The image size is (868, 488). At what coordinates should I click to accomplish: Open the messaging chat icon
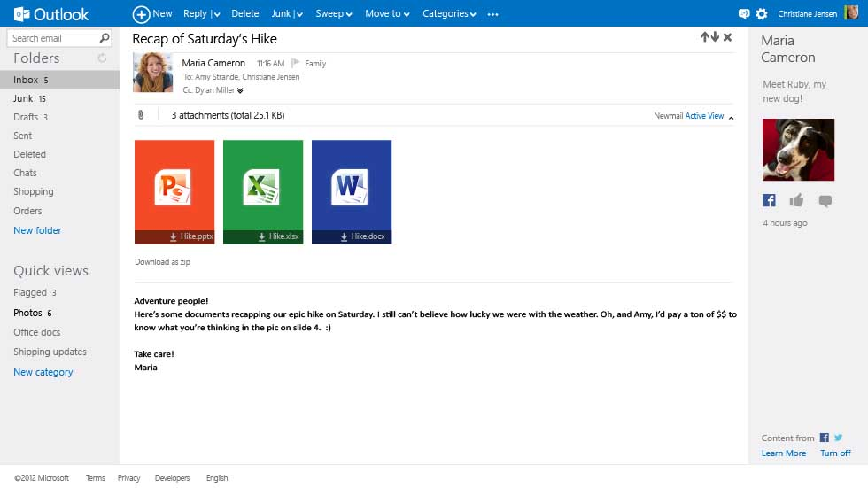coord(744,13)
